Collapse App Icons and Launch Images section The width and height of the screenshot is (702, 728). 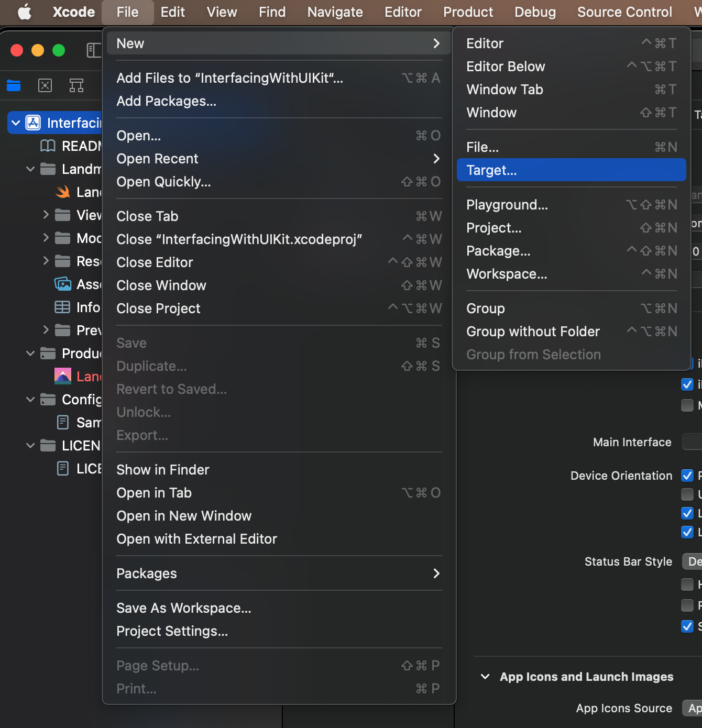click(485, 677)
